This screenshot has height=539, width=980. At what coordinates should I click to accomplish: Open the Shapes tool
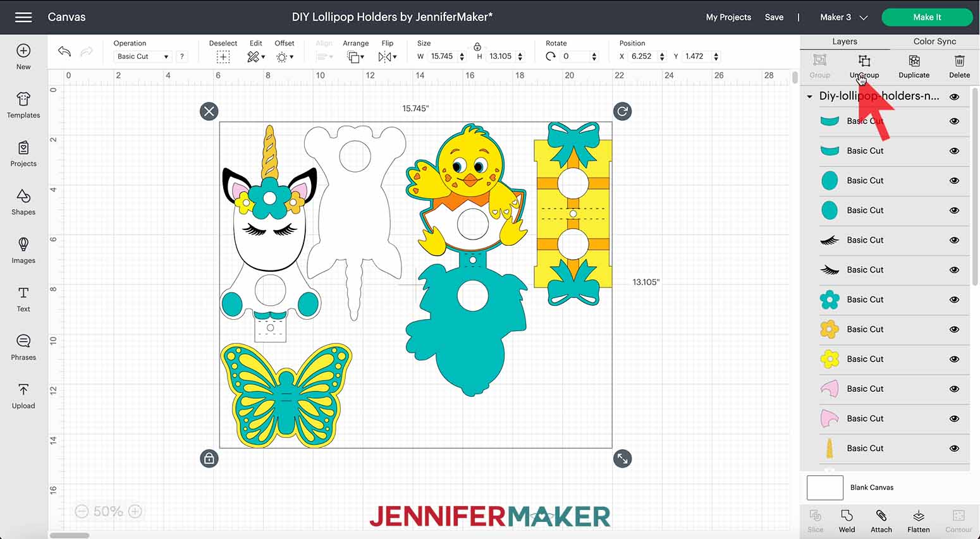coord(23,202)
